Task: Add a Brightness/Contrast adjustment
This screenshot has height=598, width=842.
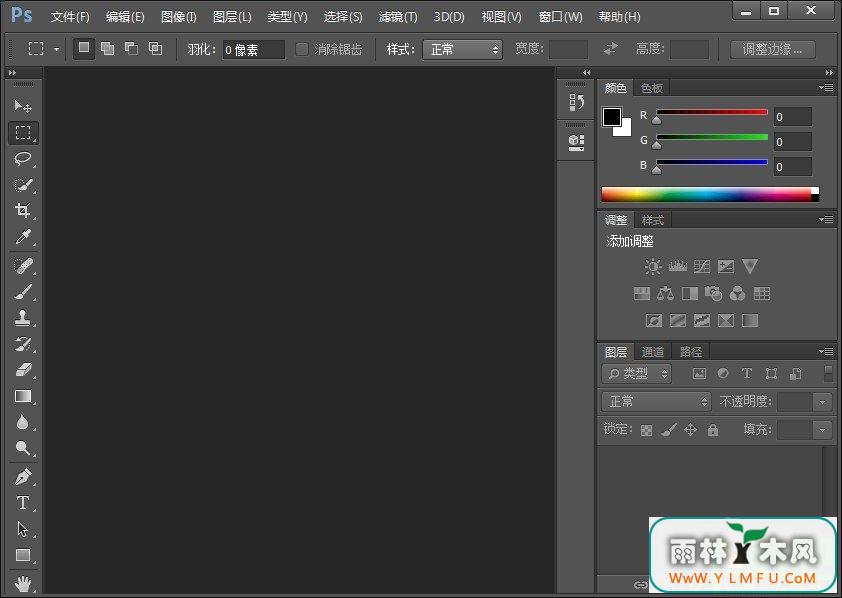Action: pos(653,266)
